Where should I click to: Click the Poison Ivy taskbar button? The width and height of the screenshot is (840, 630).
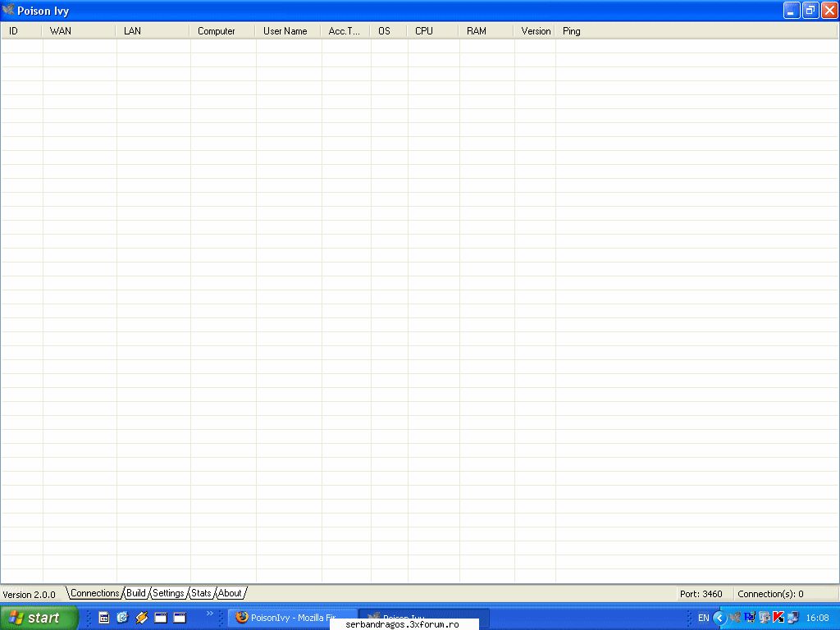point(423,618)
